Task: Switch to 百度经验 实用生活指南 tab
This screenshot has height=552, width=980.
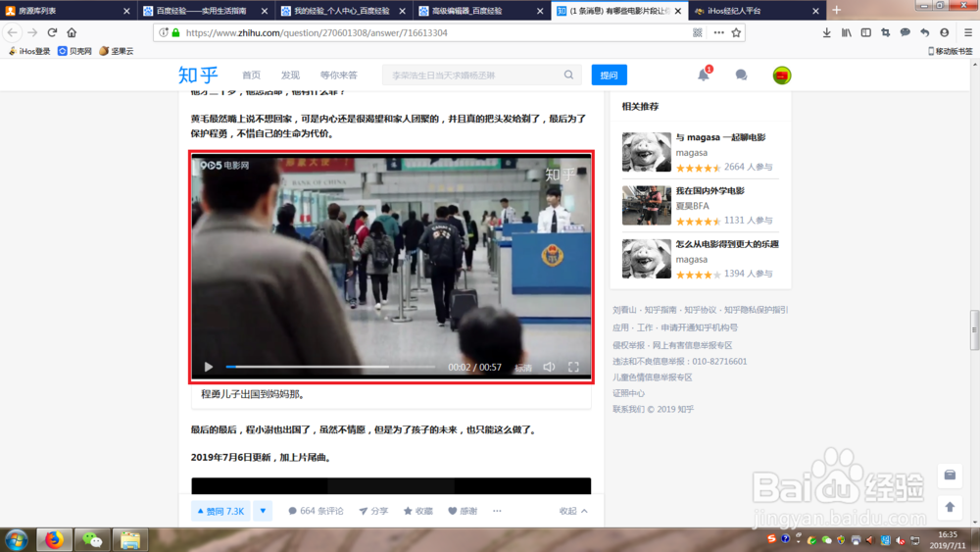Action: point(205,11)
